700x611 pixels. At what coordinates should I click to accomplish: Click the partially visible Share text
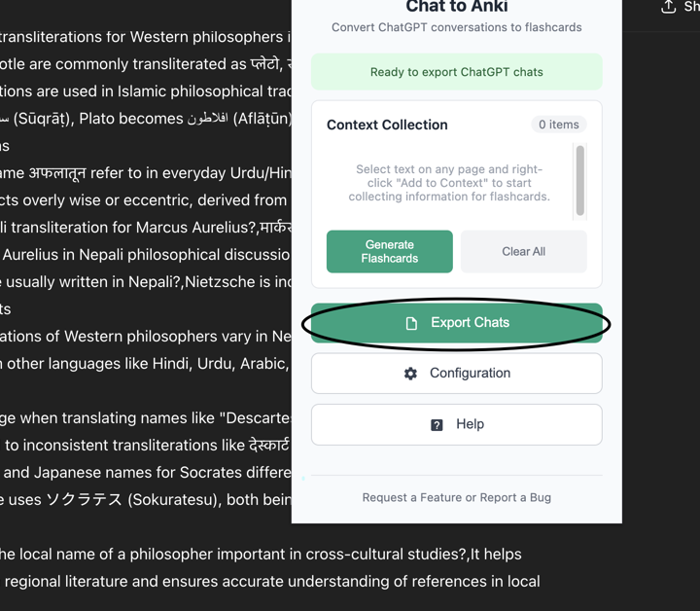click(x=692, y=7)
